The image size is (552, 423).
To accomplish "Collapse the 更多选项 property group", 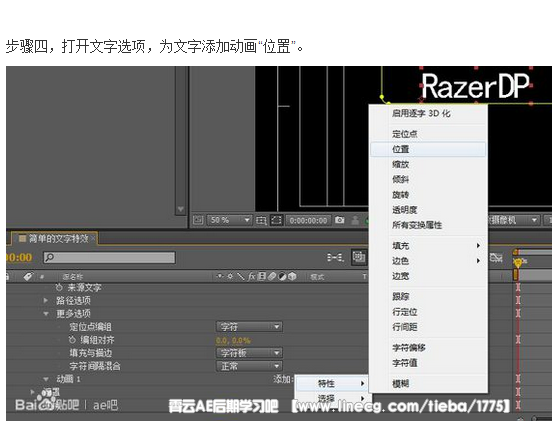I will point(46,314).
